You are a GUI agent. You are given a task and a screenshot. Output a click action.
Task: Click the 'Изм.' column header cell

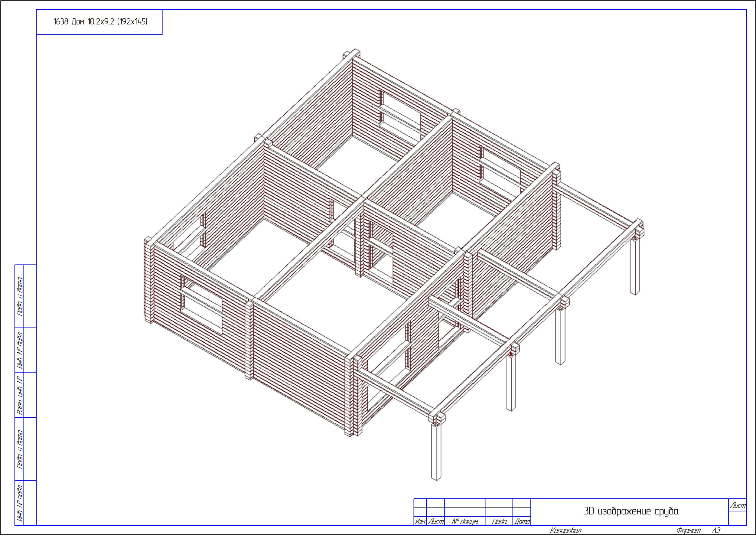point(420,521)
